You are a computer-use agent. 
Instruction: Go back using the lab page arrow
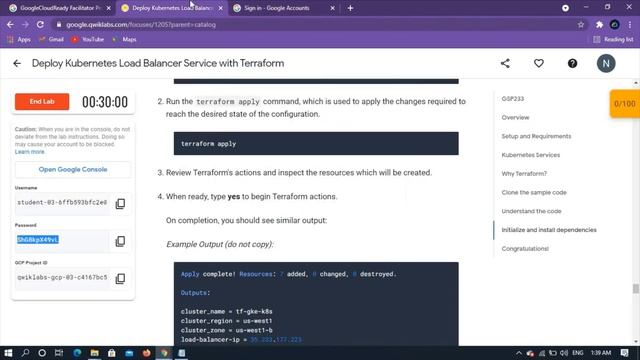[17, 63]
